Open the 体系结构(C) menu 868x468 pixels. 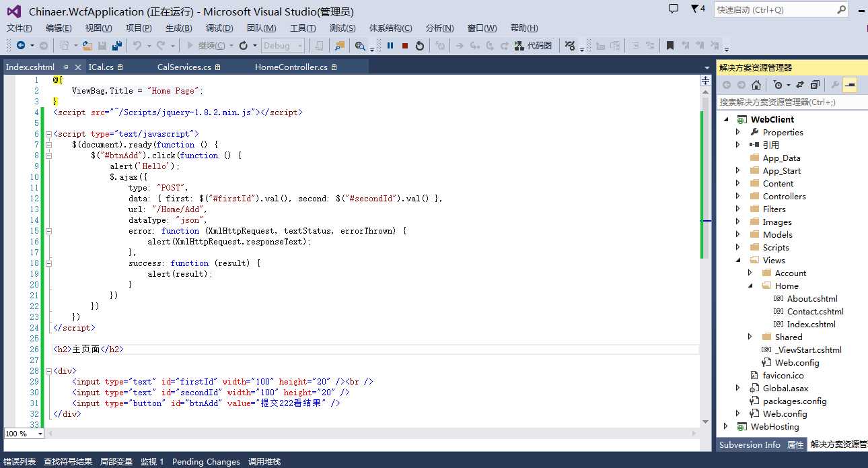coord(390,28)
